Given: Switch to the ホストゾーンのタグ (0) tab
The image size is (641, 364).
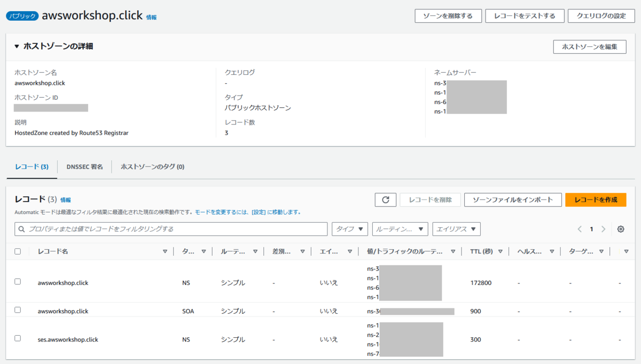Looking at the screenshot, I should 152,167.
